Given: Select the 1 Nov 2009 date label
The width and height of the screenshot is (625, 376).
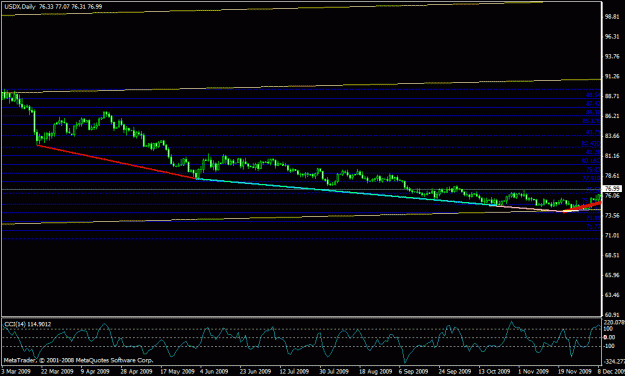Looking at the screenshot, I should tap(533, 371).
